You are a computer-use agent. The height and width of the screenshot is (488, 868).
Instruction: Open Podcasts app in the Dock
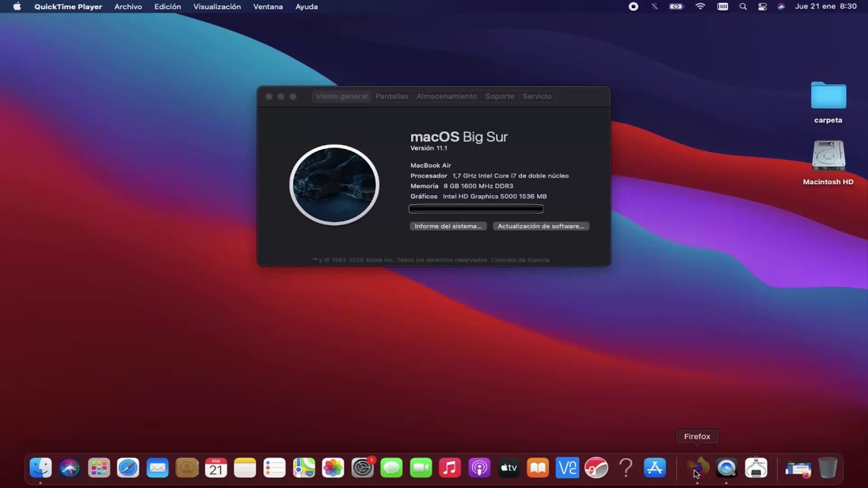[479, 468]
